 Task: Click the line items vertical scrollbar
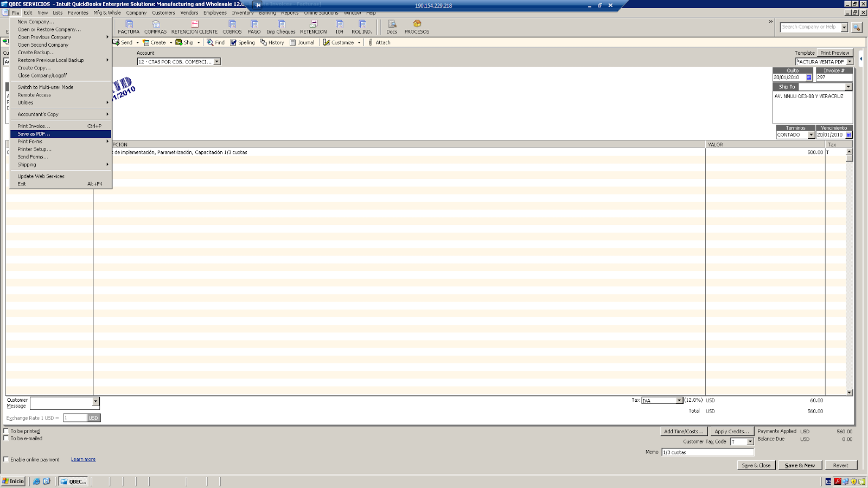pyautogui.click(x=849, y=272)
